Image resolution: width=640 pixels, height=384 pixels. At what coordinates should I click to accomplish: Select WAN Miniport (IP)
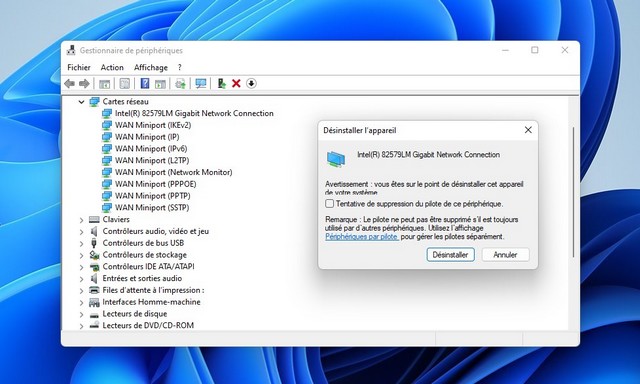point(147,137)
